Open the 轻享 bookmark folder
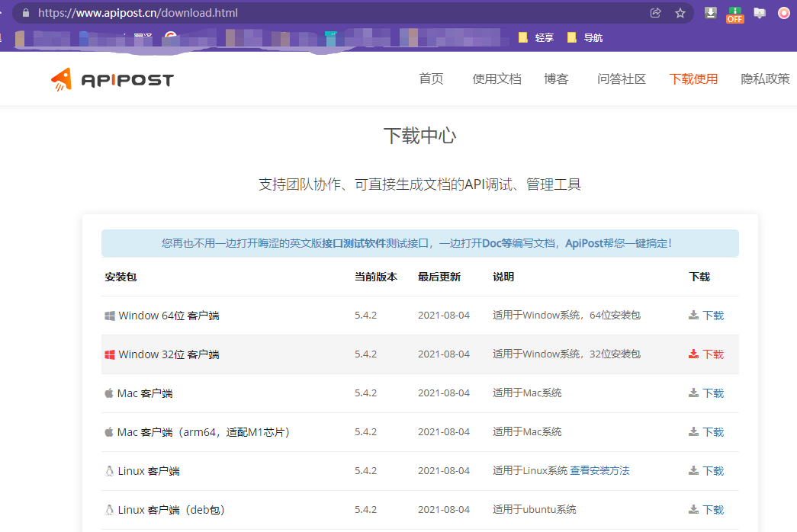 pos(536,37)
